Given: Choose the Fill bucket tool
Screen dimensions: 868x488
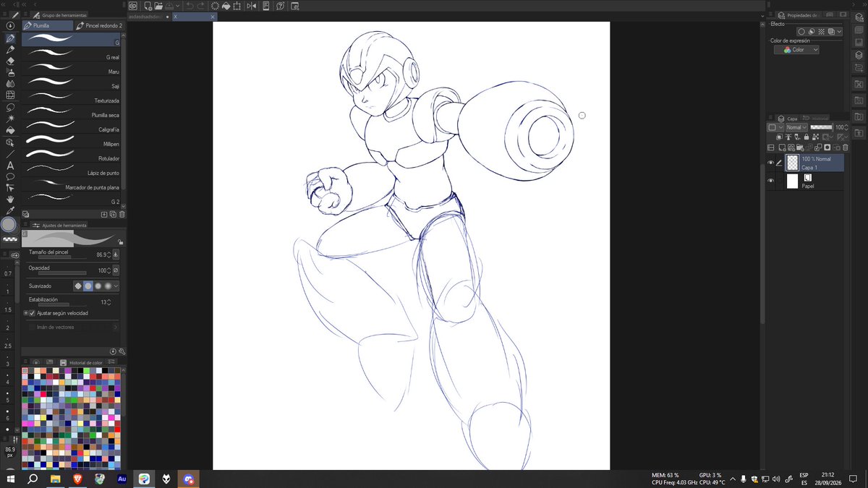Looking at the screenshot, I should tap(10, 130).
